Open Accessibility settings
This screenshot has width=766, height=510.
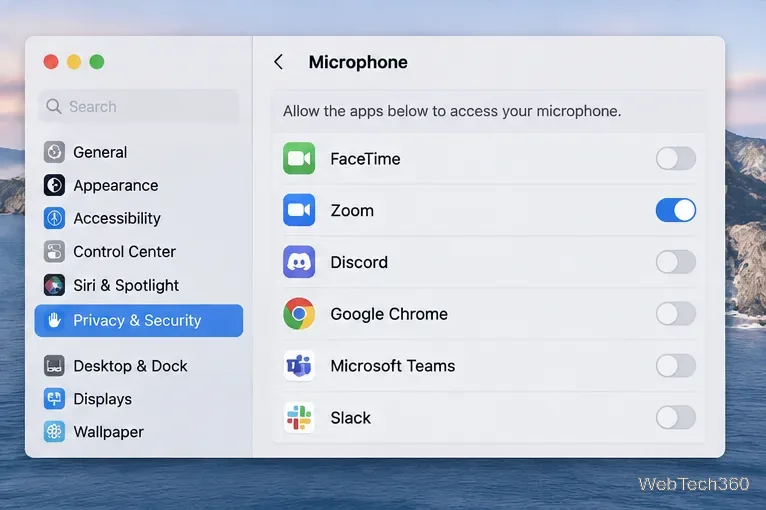(x=139, y=218)
